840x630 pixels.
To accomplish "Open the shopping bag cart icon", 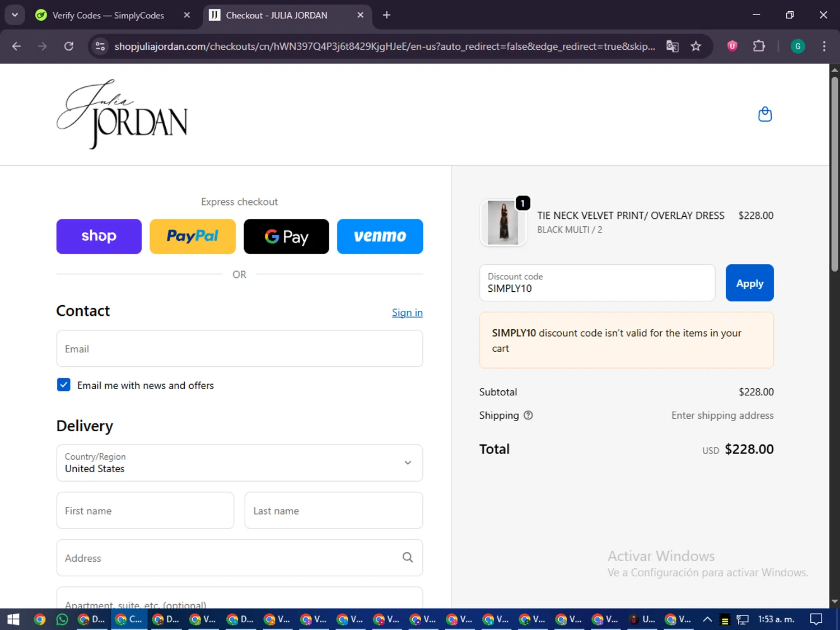I will coord(765,114).
